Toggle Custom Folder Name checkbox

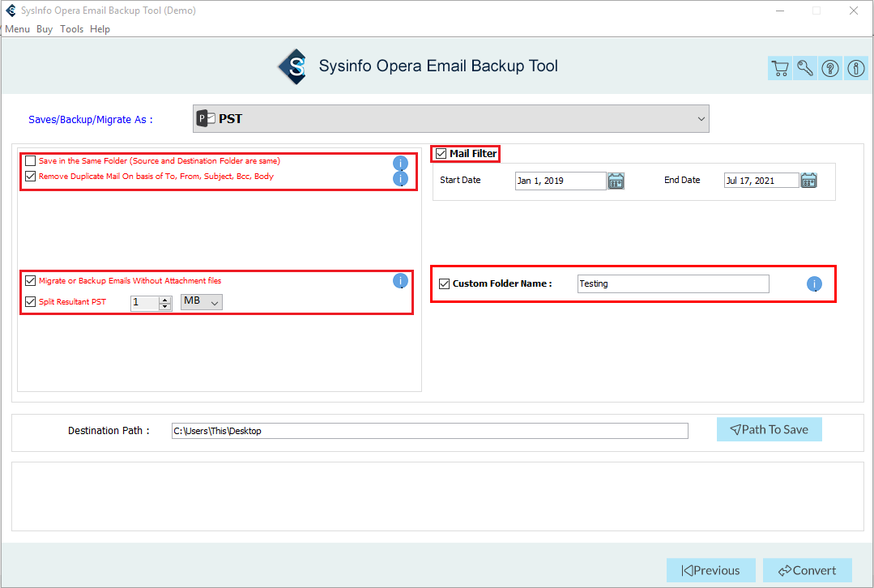pyautogui.click(x=444, y=283)
